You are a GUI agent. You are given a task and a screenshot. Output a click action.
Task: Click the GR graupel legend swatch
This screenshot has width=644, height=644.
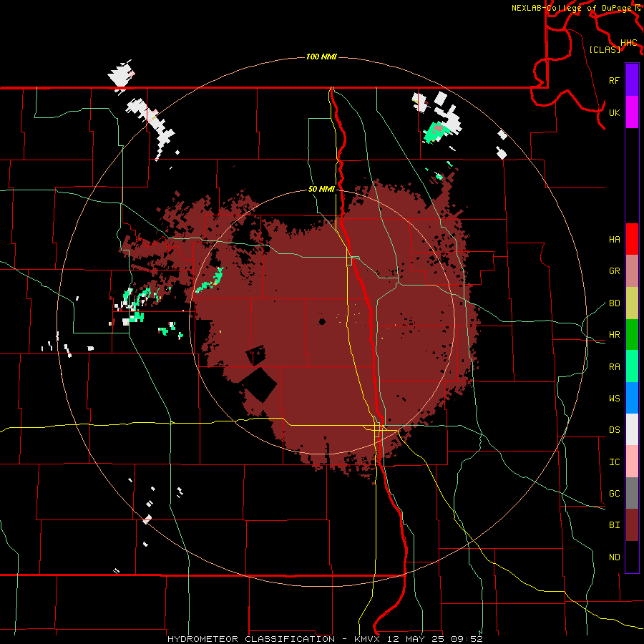tap(632, 270)
